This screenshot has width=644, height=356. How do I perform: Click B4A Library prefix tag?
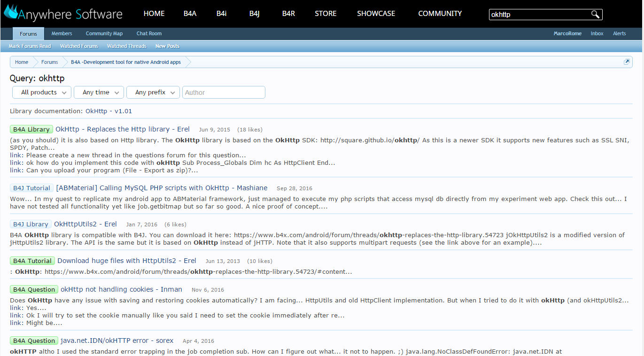click(x=31, y=129)
